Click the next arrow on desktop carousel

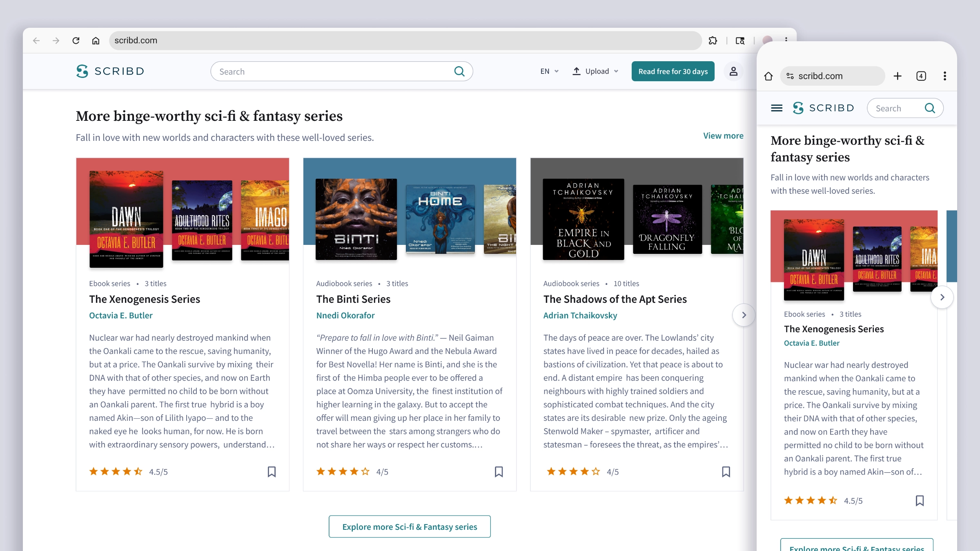click(744, 315)
